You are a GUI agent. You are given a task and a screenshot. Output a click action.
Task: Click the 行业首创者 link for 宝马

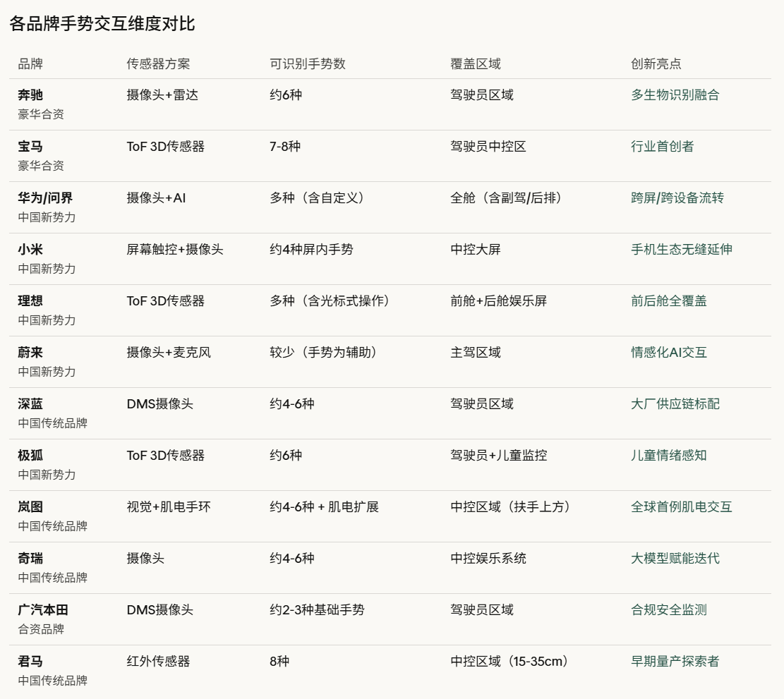click(x=663, y=147)
